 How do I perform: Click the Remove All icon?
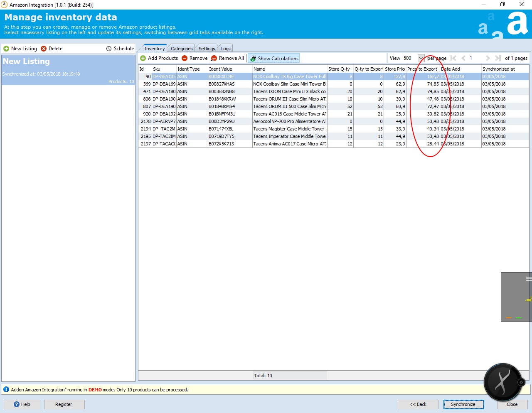point(214,58)
